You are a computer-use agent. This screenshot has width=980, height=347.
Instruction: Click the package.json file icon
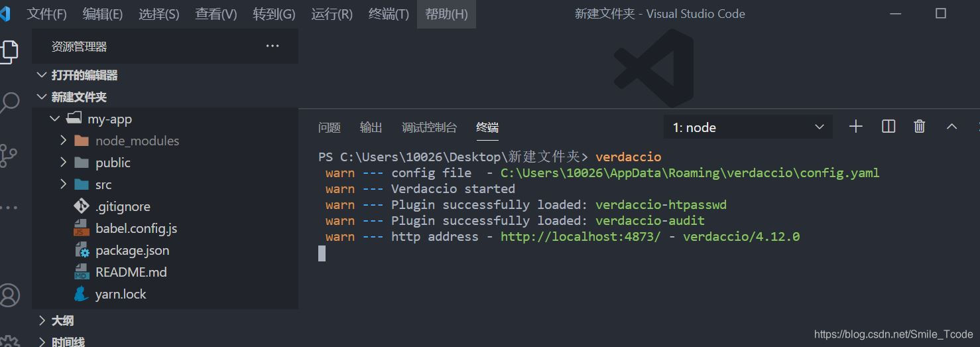(82, 250)
